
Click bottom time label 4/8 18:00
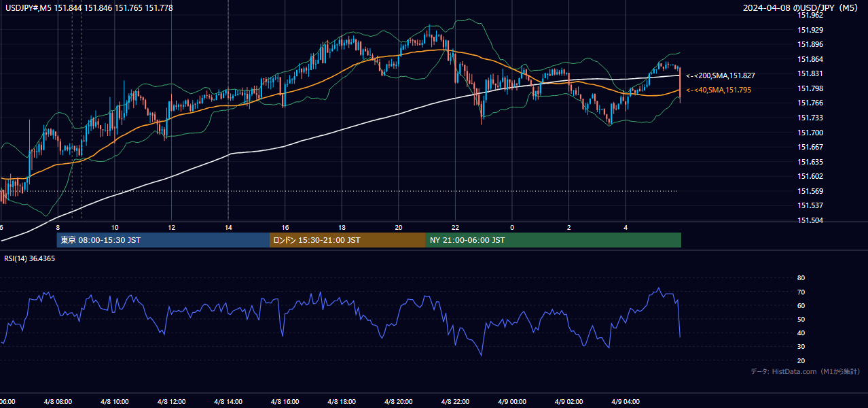tap(342, 402)
